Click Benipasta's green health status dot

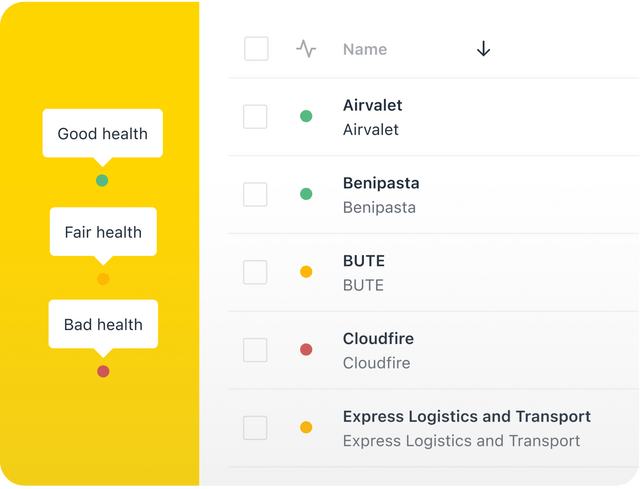pyautogui.click(x=306, y=194)
